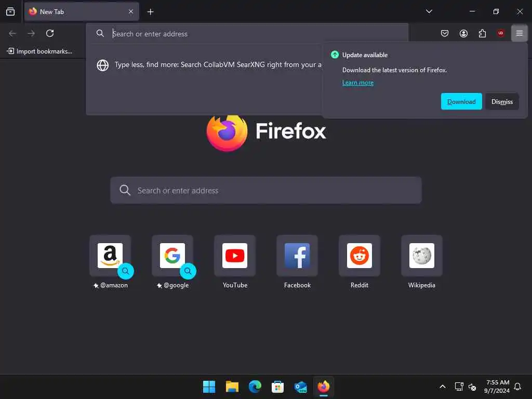Open Microsoft Store from taskbar

tap(277, 387)
